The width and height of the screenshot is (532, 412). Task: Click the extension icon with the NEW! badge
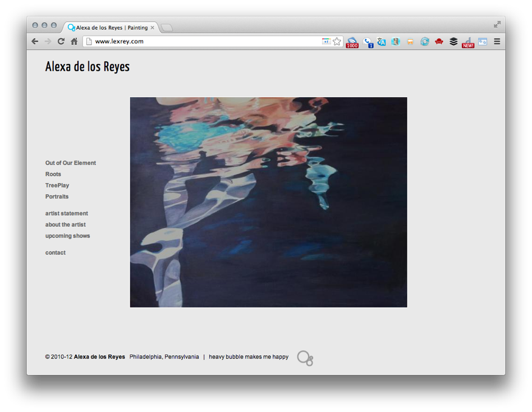pos(468,42)
